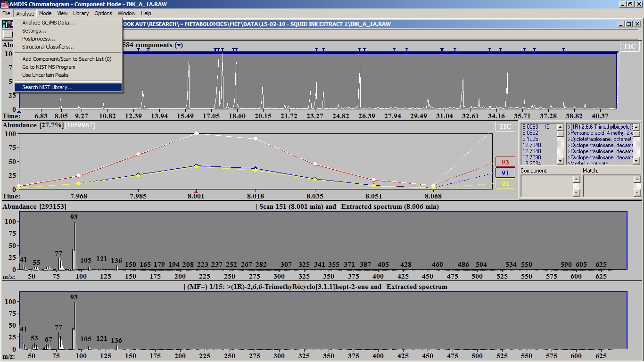Click Go to NIST MS Program
This screenshot has height=362, width=644.
[49, 67]
